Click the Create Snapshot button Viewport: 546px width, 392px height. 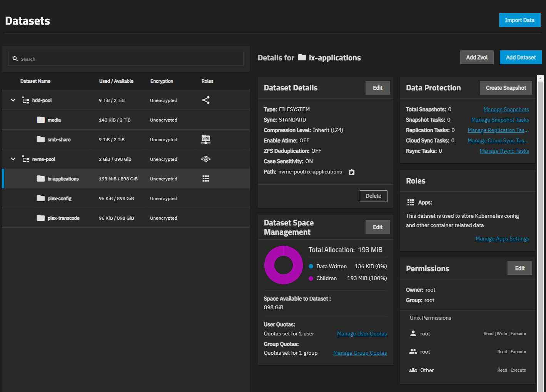(x=506, y=88)
